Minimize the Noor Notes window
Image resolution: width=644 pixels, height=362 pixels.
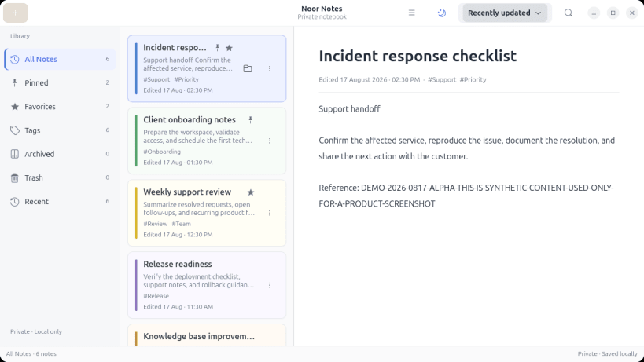click(x=594, y=13)
